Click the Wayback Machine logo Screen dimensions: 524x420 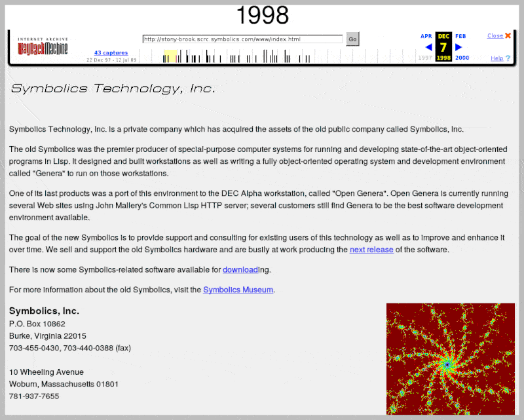point(43,47)
